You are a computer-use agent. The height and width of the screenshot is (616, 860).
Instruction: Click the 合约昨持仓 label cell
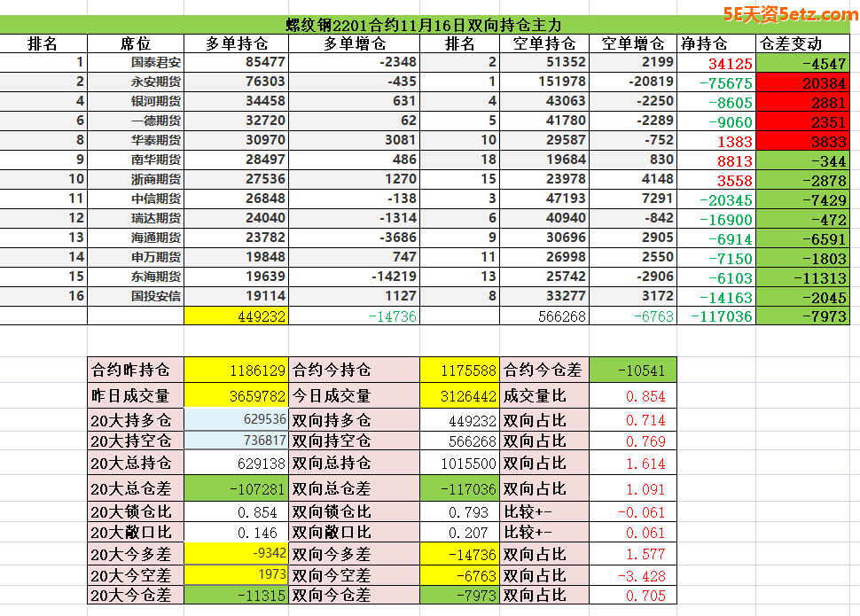(x=136, y=370)
